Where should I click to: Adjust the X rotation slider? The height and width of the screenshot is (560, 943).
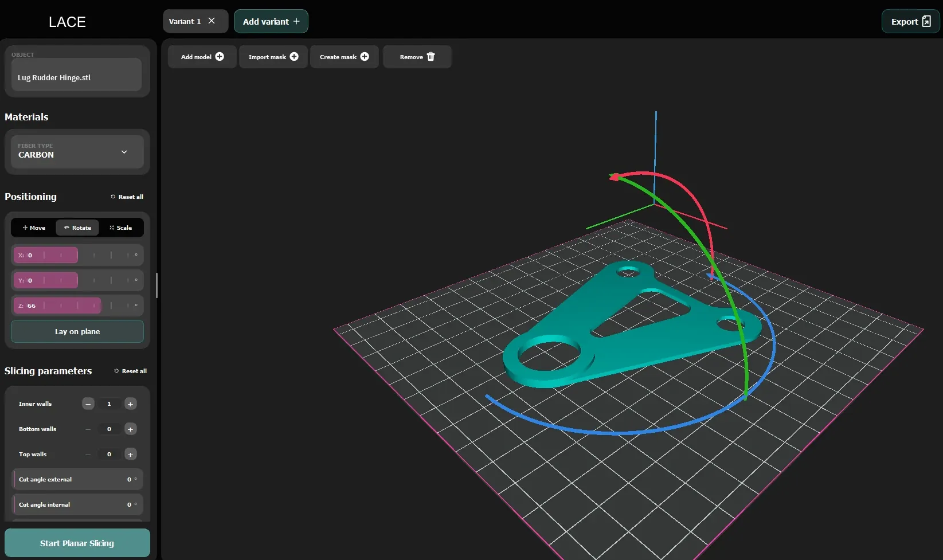77,255
